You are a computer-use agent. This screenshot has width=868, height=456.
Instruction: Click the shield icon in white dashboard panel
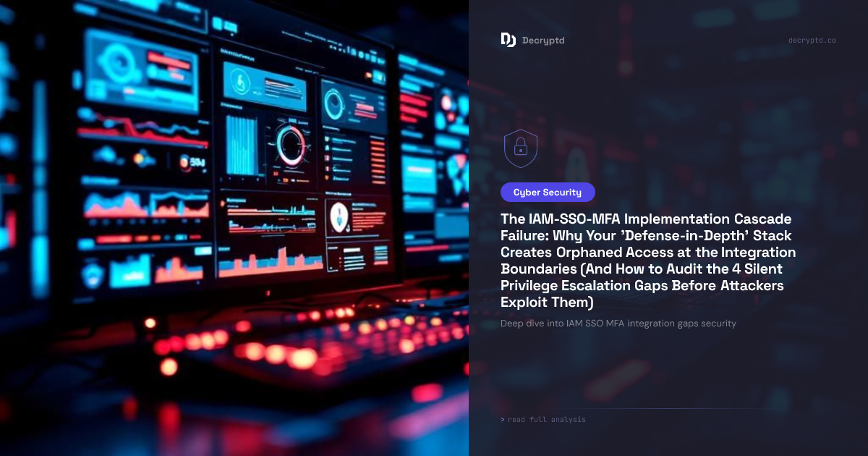tap(337, 215)
